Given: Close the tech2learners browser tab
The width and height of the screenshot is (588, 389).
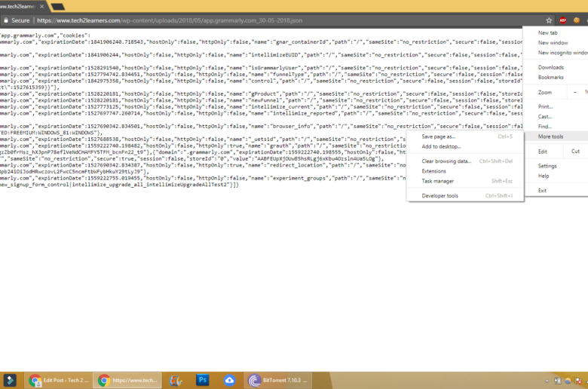Looking at the screenshot, I should click(41, 6).
